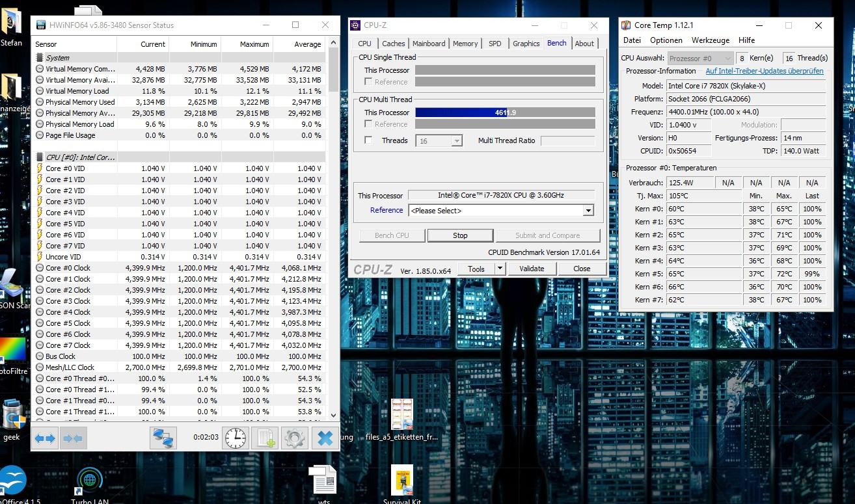855x504 pixels.
Task: Click Multi Thread Ratio field
Action: (x=567, y=140)
